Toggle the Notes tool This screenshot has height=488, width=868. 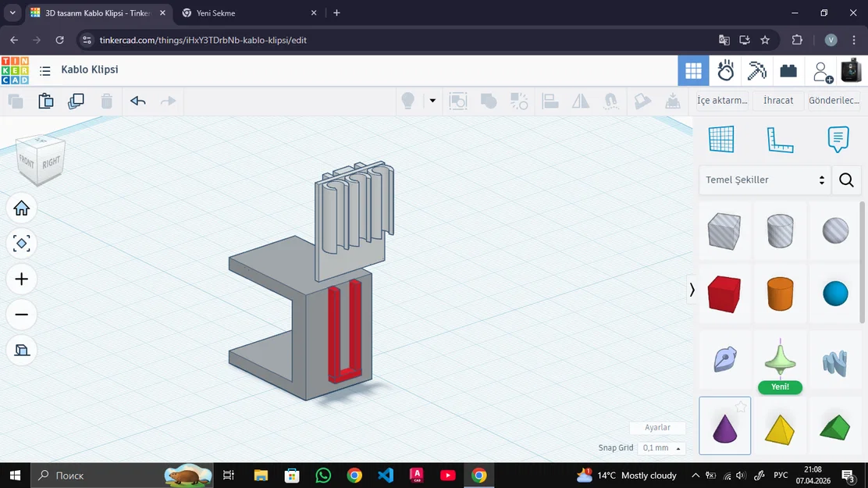tap(838, 140)
